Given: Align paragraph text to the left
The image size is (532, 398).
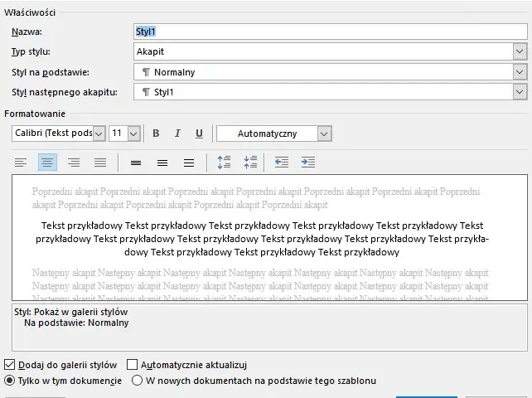Looking at the screenshot, I should [x=21, y=163].
